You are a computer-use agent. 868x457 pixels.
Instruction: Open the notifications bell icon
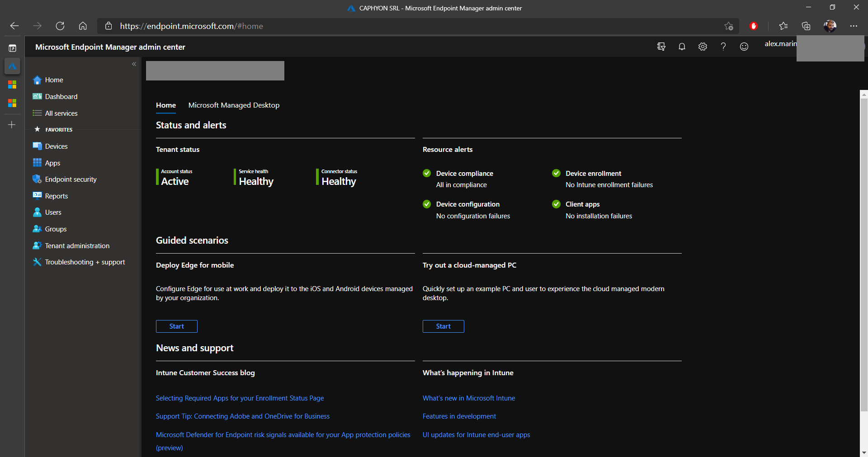point(682,47)
